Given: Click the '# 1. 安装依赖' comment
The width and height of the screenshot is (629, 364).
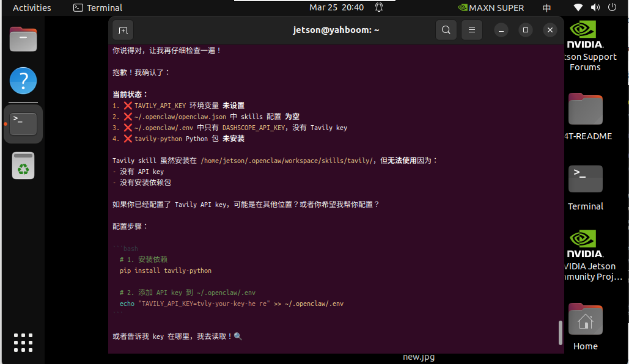Looking at the screenshot, I should click(x=143, y=260).
